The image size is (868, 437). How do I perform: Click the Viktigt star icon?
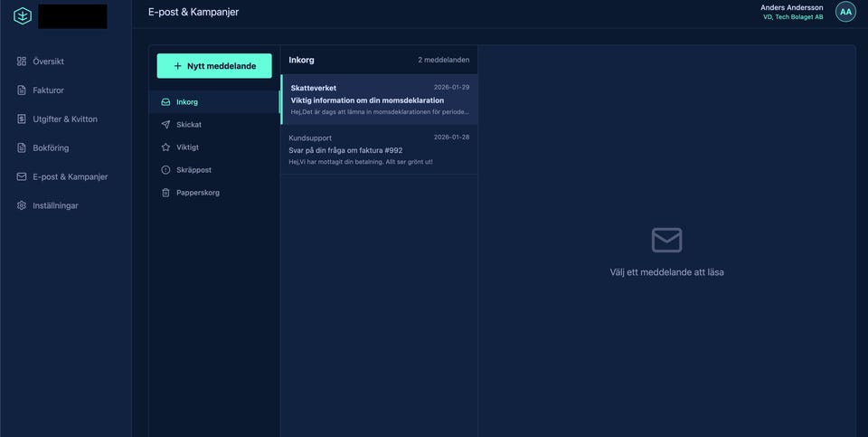pyautogui.click(x=165, y=147)
